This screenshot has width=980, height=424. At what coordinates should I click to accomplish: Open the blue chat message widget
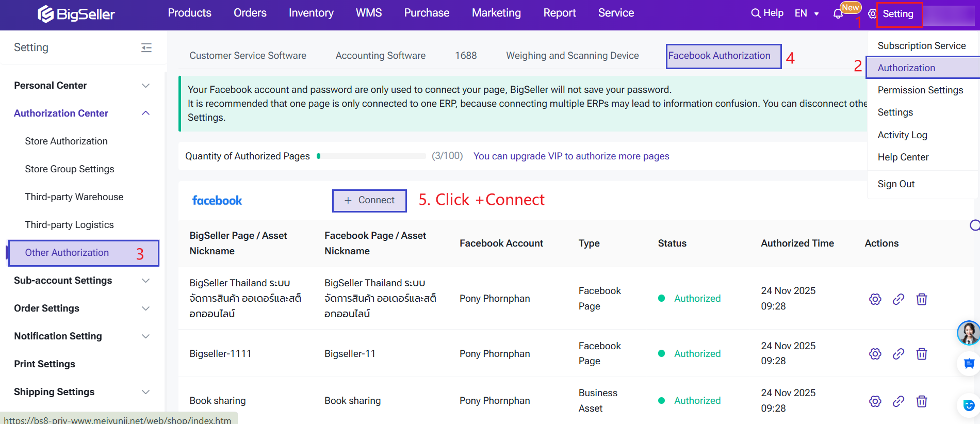[969, 364]
